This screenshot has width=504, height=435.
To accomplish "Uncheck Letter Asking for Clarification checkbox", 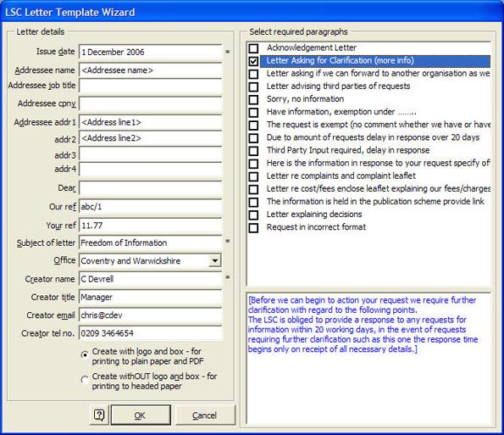I will [x=253, y=61].
